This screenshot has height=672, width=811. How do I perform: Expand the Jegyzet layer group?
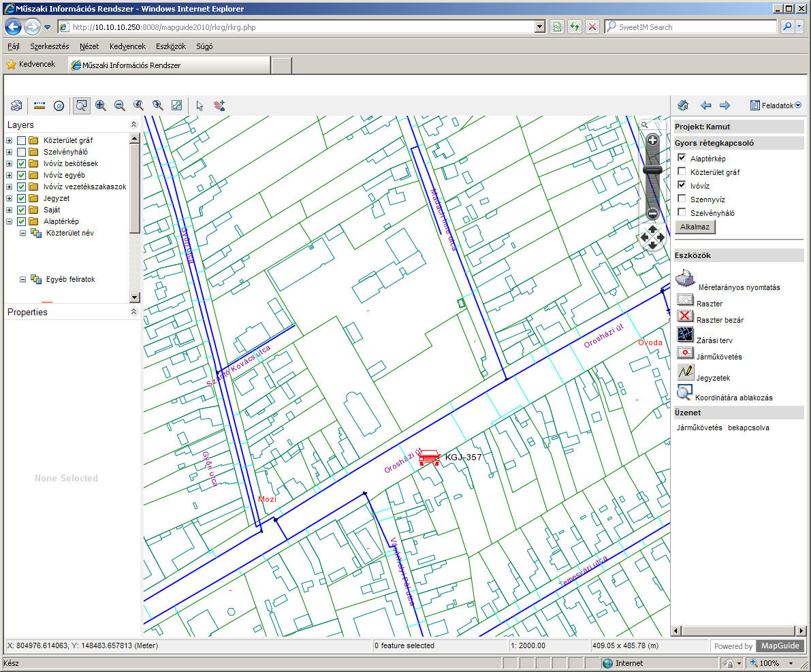click(x=10, y=198)
